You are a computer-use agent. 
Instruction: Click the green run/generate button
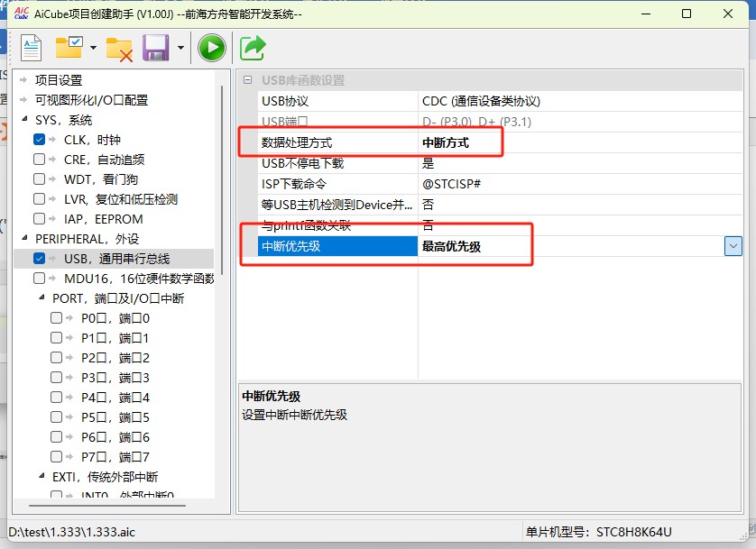point(212,48)
